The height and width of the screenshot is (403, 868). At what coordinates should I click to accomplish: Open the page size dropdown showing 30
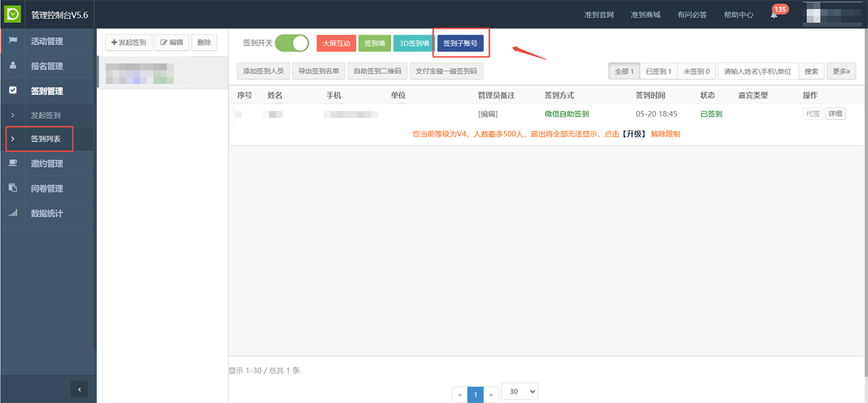coord(519,391)
